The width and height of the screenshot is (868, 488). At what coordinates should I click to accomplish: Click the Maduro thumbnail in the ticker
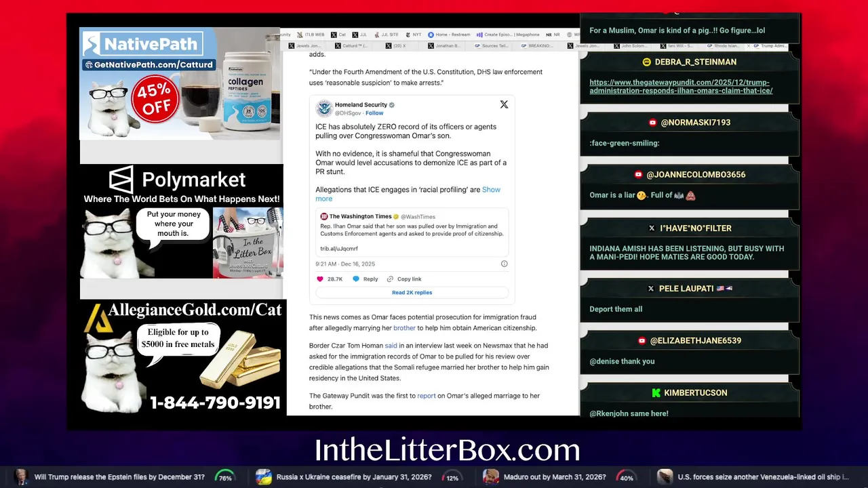[x=491, y=477]
